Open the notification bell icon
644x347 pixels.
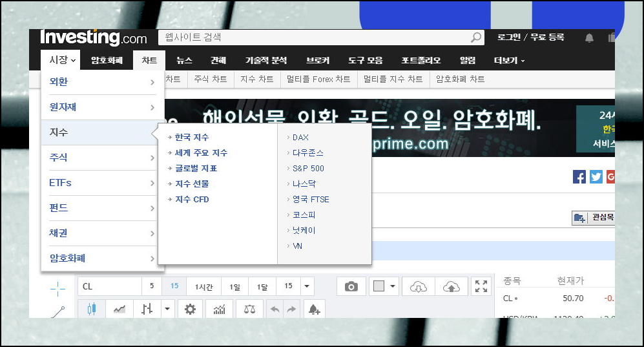(x=589, y=37)
